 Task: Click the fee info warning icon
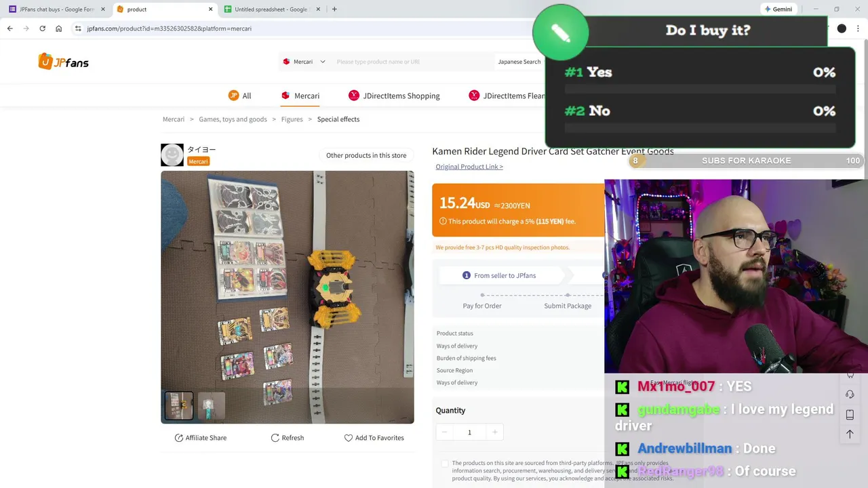click(443, 222)
